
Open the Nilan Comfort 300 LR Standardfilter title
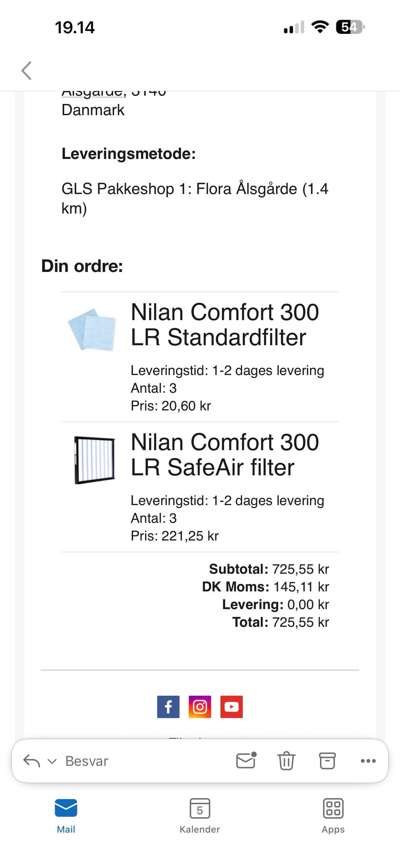pyautogui.click(x=225, y=325)
